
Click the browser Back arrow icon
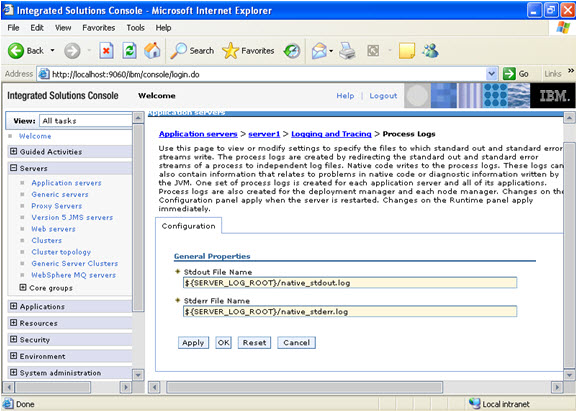tap(16, 51)
